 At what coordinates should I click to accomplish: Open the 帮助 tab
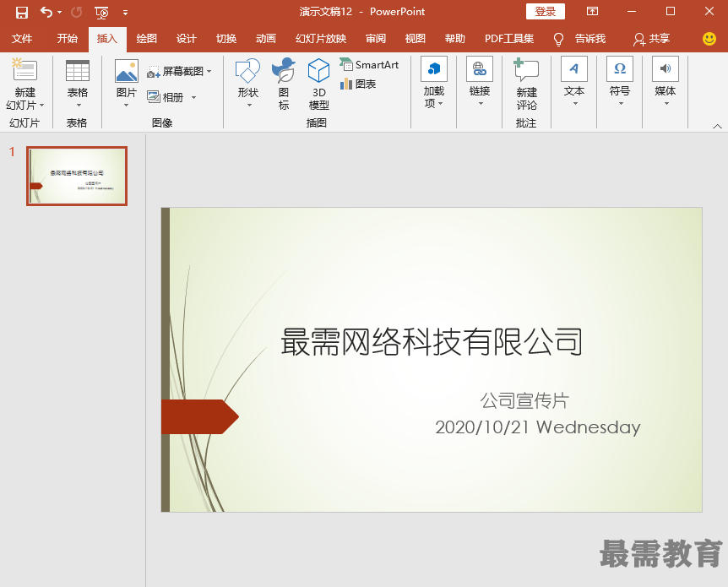pos(455,39)
